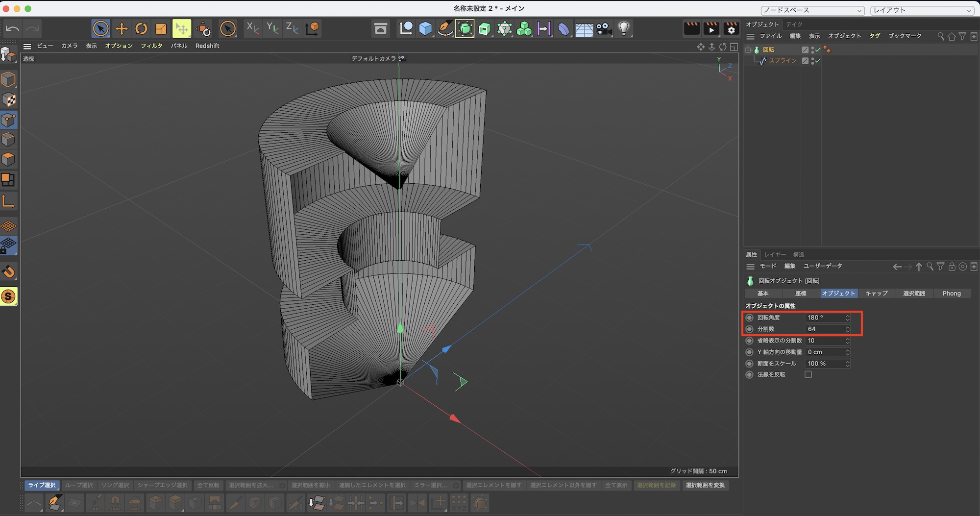Viewport: 980px width, 516px height.
Task: Select the Scale tool icon
Action: (x=161, y=29)
